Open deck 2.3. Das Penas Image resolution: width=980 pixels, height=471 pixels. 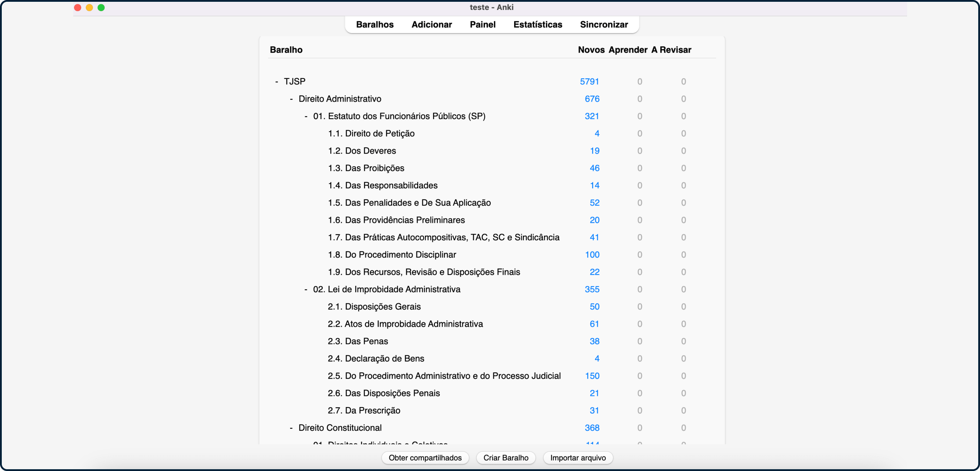(x=358, y=341)
